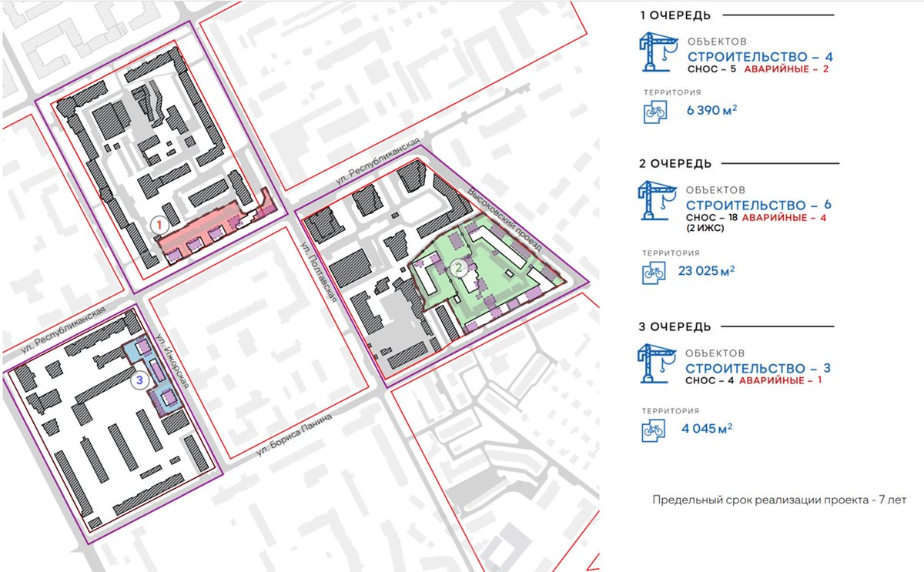
Task: Click 'Предельный срок реализации проекта - 7 лет'
Action: (x=780, y=500)
